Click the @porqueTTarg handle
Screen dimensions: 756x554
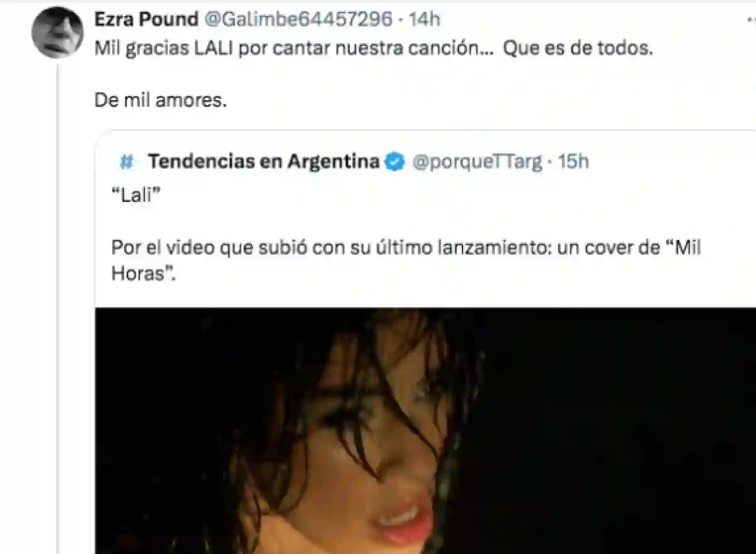[477, 162]
